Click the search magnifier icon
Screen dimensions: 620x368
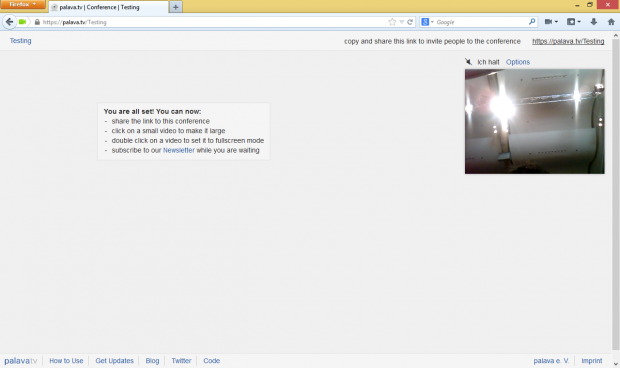(532, 22)
